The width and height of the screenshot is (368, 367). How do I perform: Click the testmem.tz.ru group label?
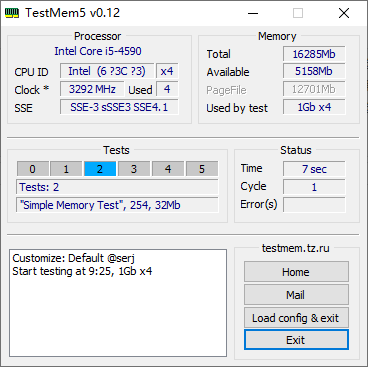pos(296,248)
